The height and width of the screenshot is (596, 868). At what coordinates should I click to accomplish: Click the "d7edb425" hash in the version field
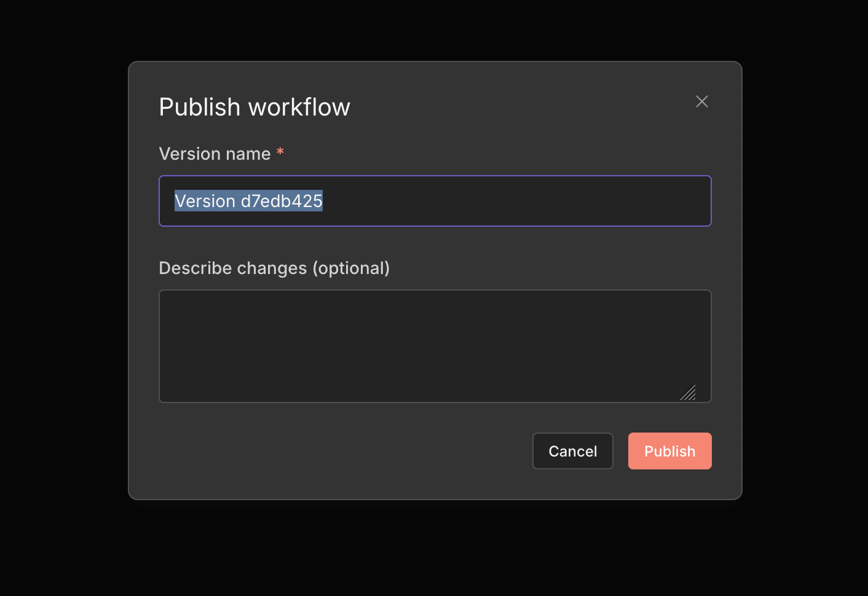(x=282, y=201)
